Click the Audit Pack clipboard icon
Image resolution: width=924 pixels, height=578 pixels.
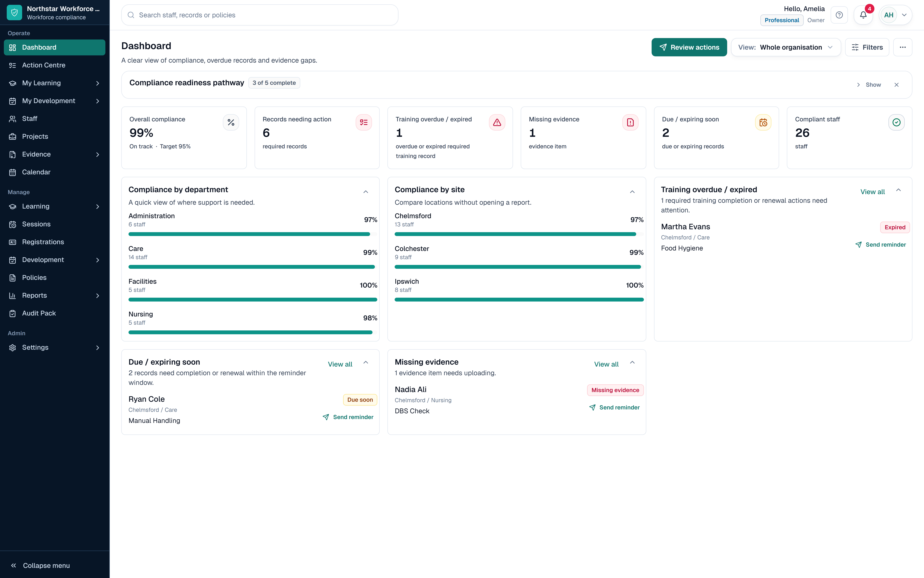tap(13, 313)
